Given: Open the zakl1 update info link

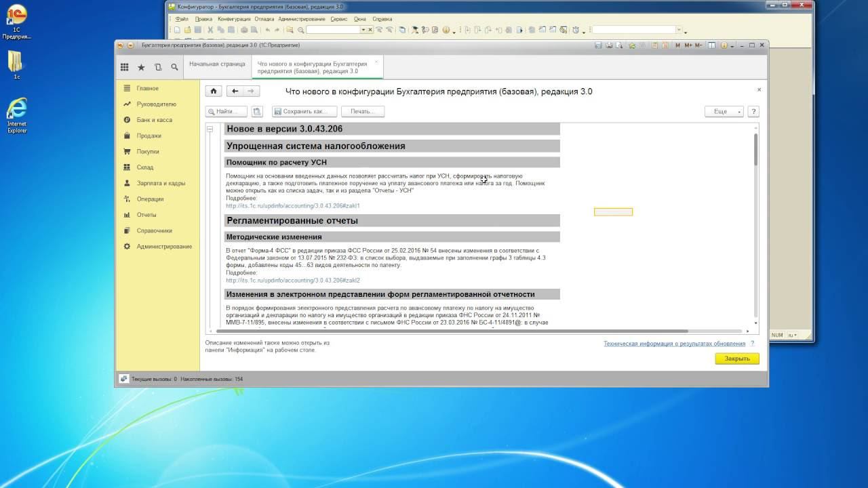Looking at the screenshot, I should click(x=293, y=205).
